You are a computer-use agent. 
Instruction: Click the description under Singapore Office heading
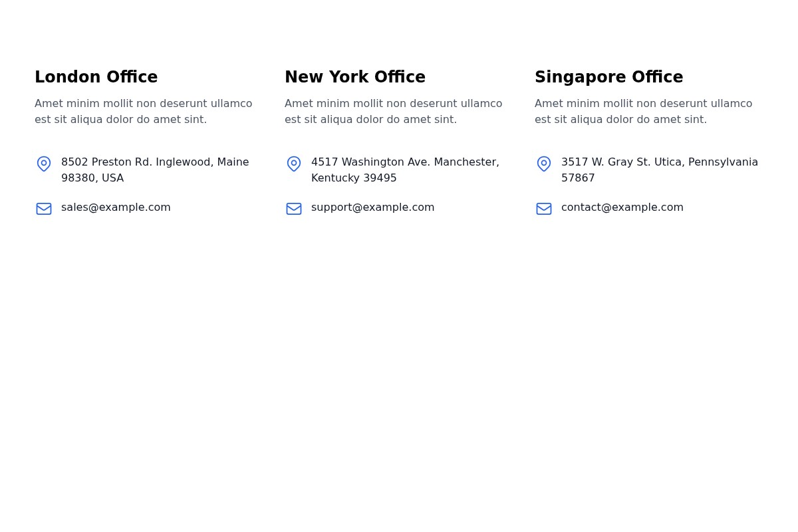point(643,112)
